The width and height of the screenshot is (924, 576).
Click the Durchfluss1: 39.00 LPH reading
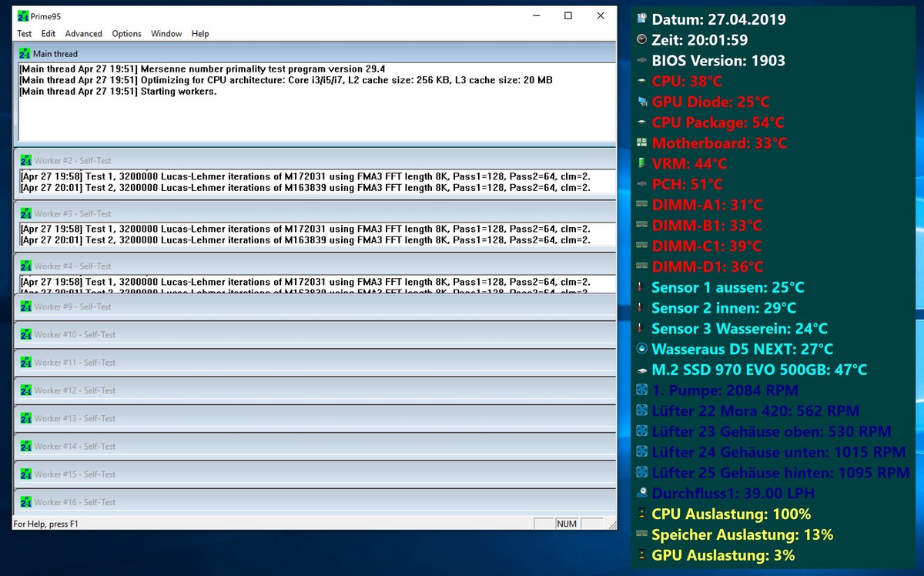point(733,493)
